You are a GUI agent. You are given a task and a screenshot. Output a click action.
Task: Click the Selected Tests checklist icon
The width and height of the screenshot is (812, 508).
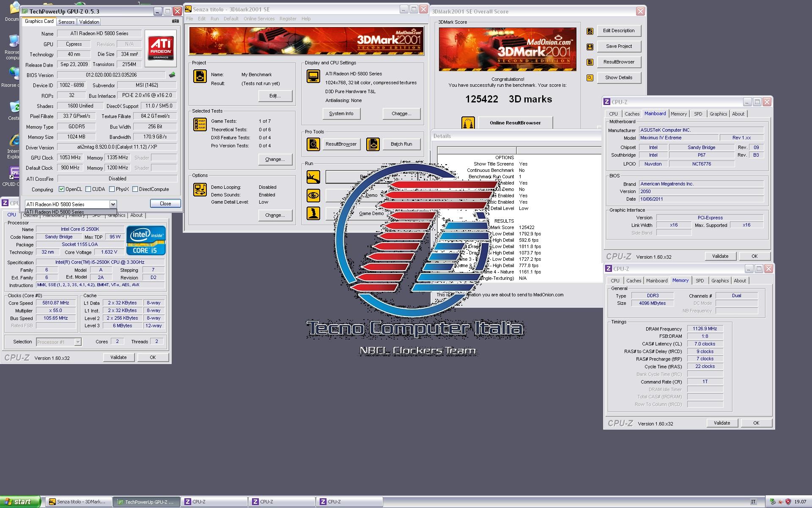click(x=200, y=124)
